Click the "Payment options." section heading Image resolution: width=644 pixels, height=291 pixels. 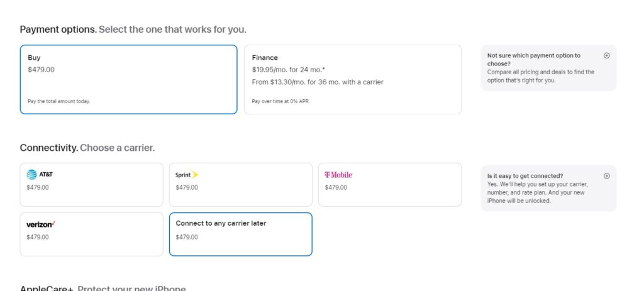58,30
